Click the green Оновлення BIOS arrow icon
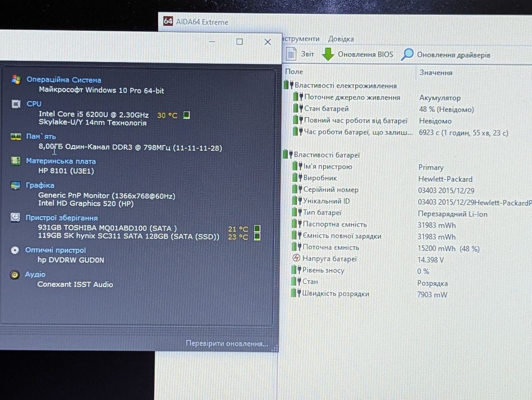 pyautogui.click(x=328, y=54)
